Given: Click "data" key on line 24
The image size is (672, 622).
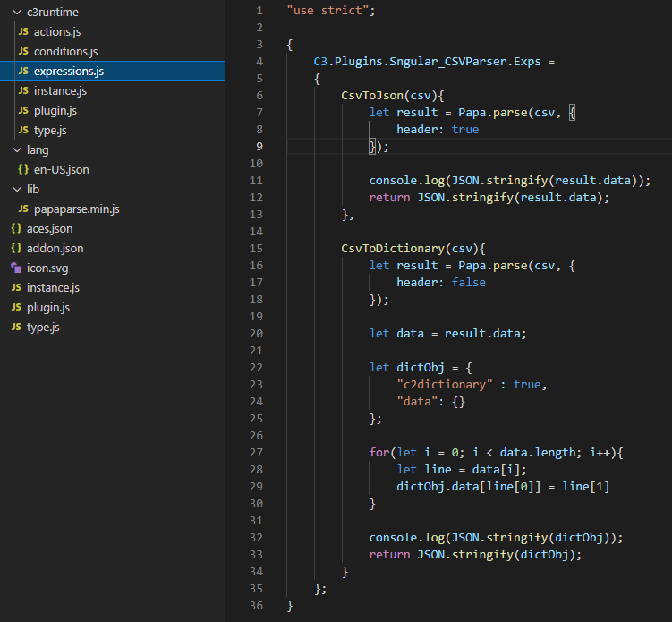Looking at the screenshot, I should (x=418, y=402).
